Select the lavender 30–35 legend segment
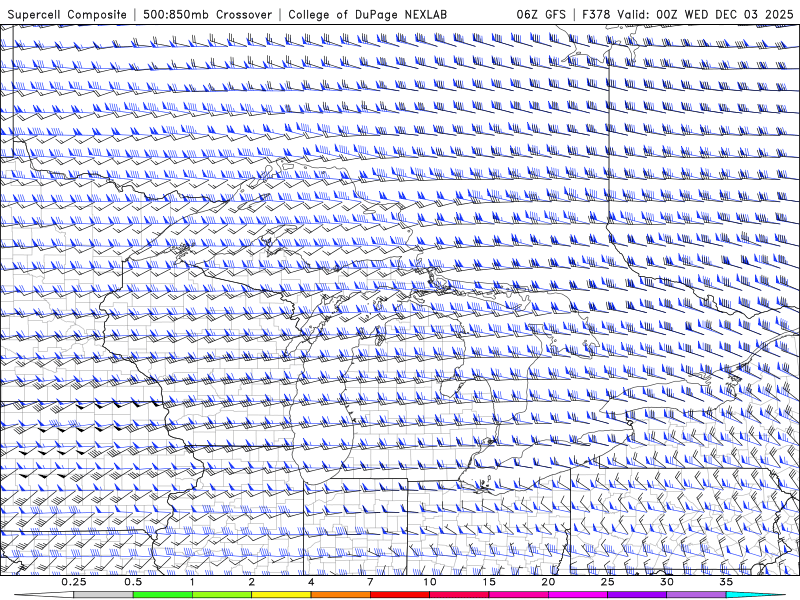Screen dimensions: 800x600 click(696, 595)
